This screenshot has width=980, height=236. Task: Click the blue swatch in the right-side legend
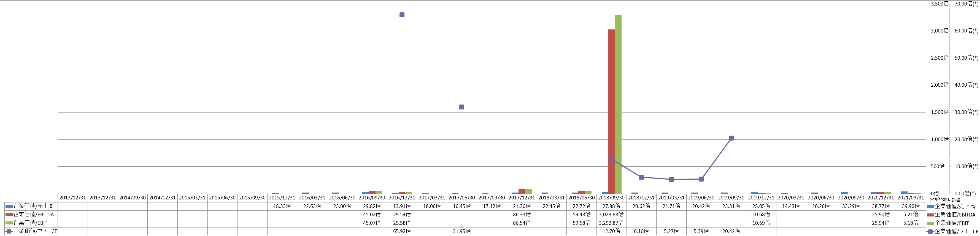coord(930,206)
